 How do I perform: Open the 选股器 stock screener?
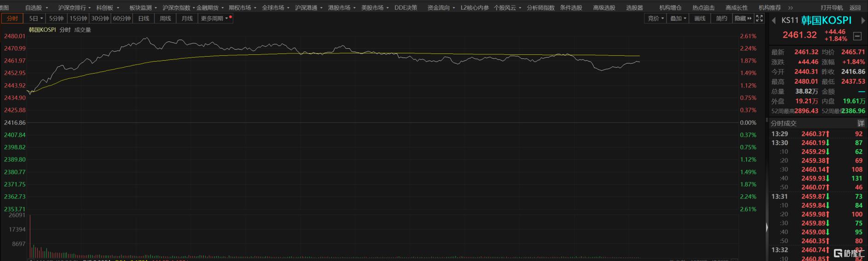pyautogui.click(x=634, y=8)
